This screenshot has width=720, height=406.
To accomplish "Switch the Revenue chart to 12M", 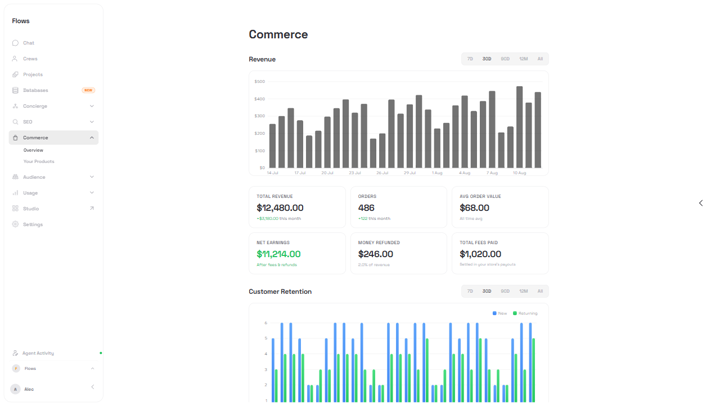I will pyautogui.click(x=523, y=59).
